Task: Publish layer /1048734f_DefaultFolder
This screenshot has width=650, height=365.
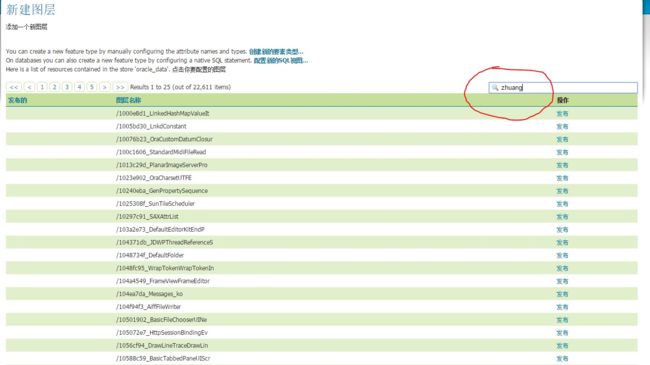Action: (x=562, y=255)
